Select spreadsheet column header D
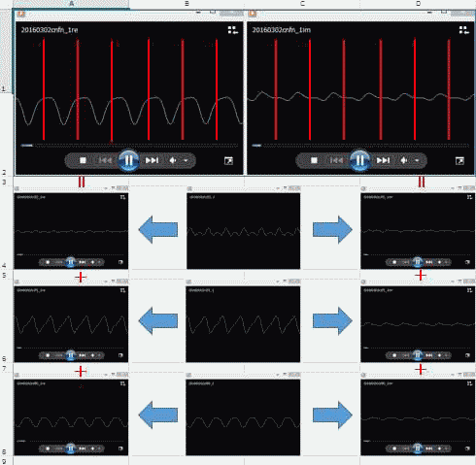The image size is (476, 465). coord(418,4)
